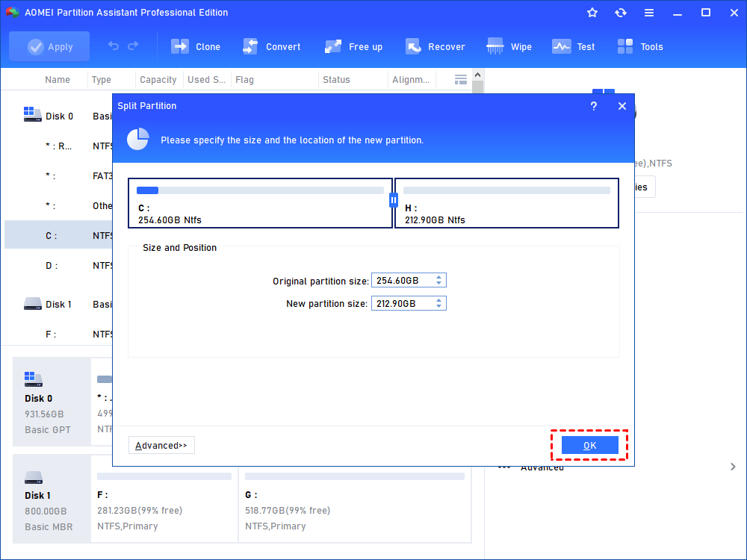Click the Name column header
Viewport: 747px width, 560px height.
tap(58, 80)
